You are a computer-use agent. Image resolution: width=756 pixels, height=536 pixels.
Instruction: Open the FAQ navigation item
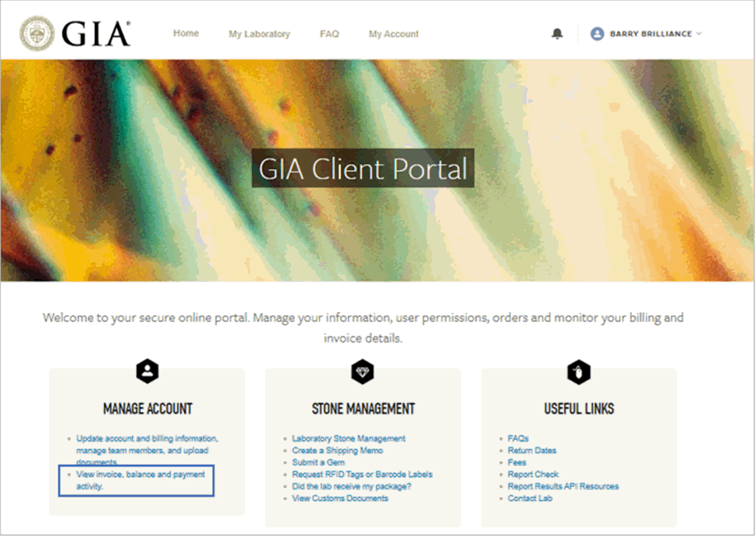pos(329,34)
